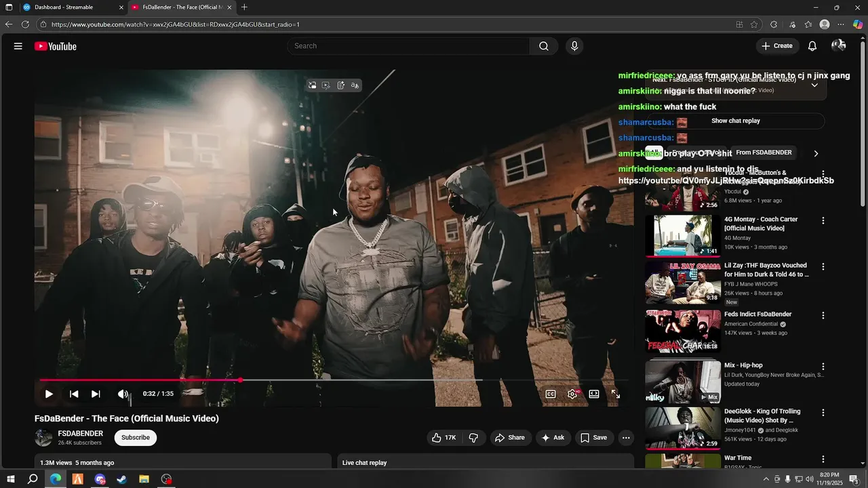Select the From FSDABENDER filter chip
This screenshot has height=488, width=868.
(x=764, y=152)
